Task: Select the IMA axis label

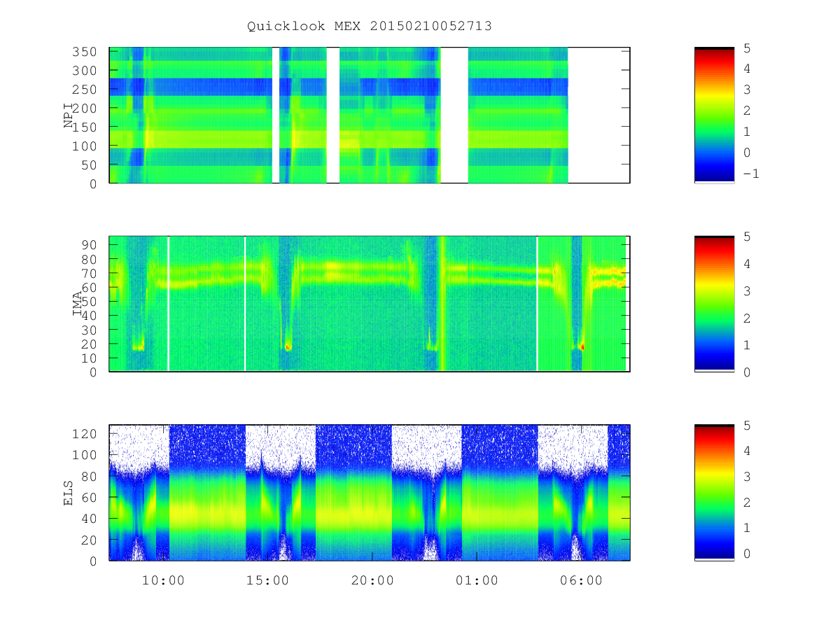Action: click(x=77, y=304)
